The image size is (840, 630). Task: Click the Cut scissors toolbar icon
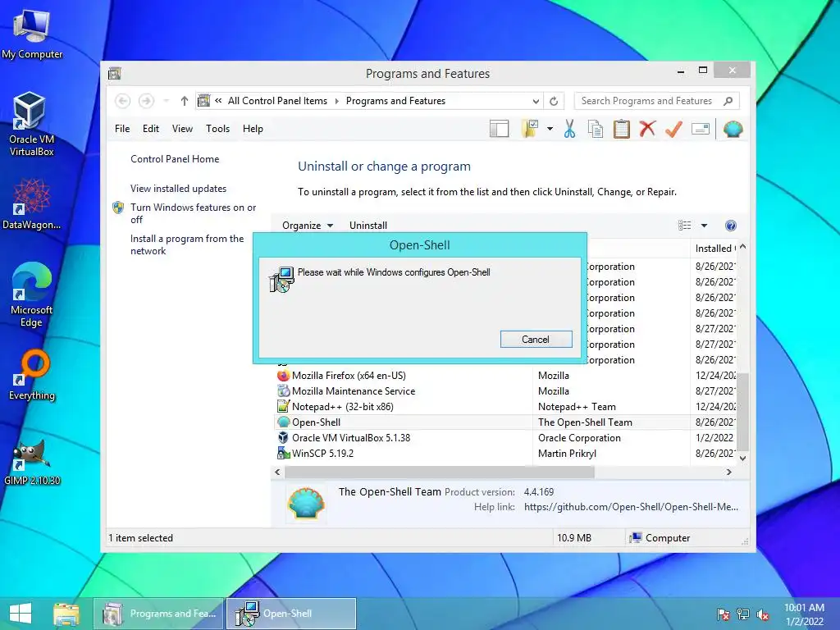pos(569,129)
